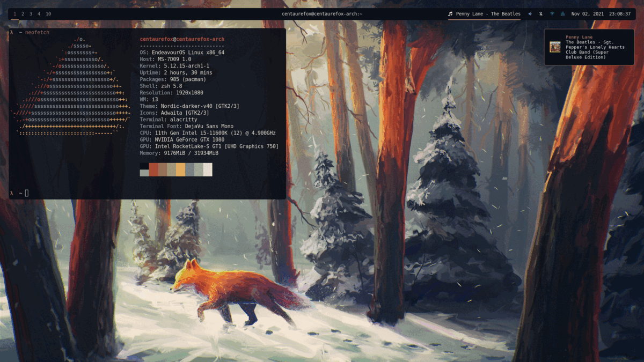Image resolution: width=644 pixels, height=362 pixels.
Task: Click the 'Resolution: 1920x1080' line
Action: click(x=171, y=93)
